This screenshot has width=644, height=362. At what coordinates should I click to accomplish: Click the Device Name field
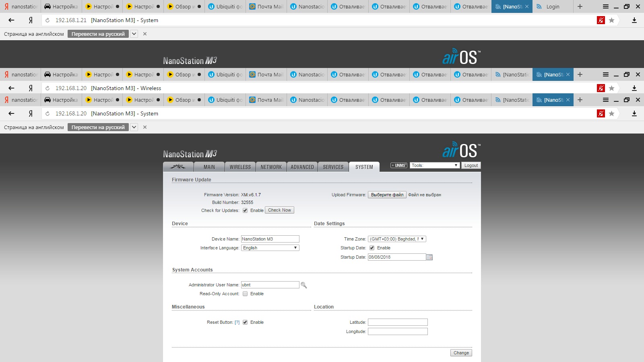(270, 239)
